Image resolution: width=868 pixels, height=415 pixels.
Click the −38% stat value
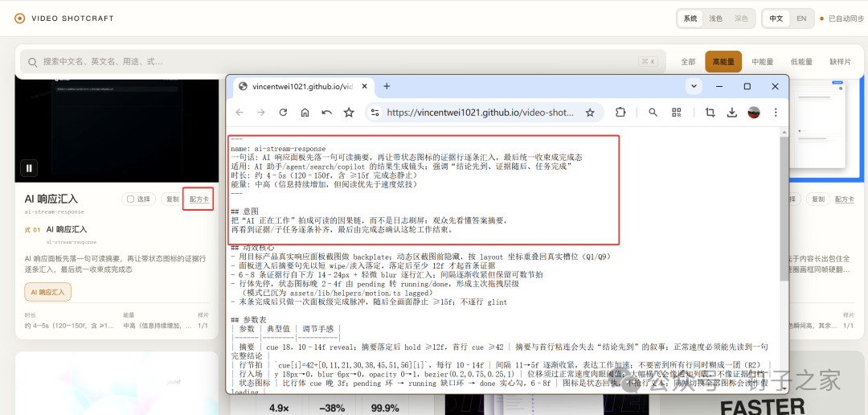pyautogui.click(x=332, y=409)
